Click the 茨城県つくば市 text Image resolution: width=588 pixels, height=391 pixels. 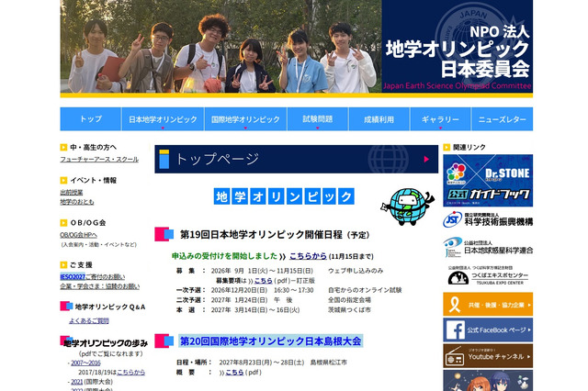pyautogui.click(x=349, y=309)
